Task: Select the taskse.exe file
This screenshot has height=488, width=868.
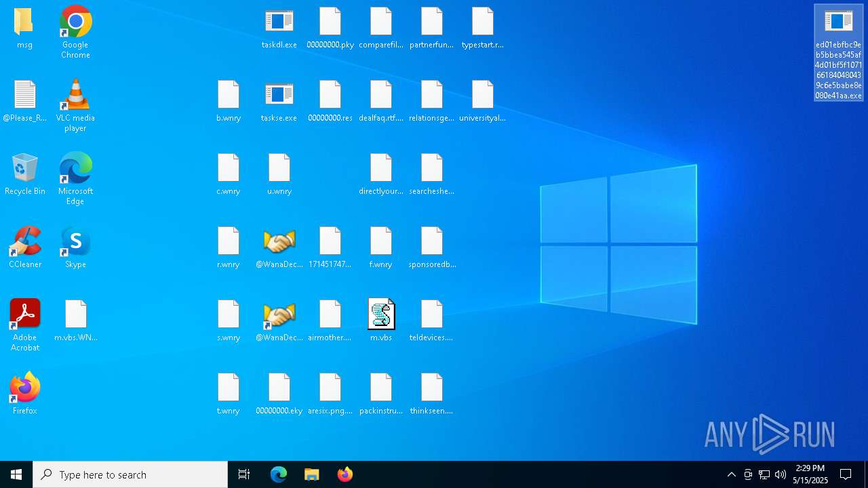Action: tap(279, 102)
